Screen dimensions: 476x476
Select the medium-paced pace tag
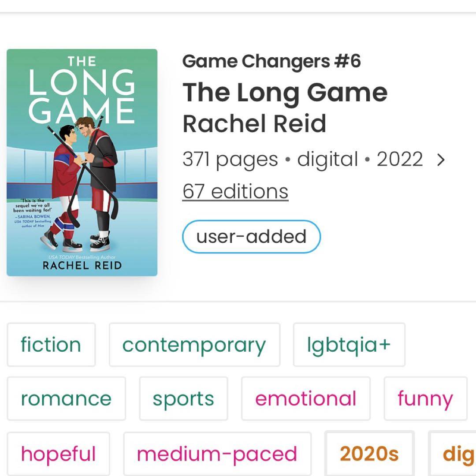coord(217,454)
